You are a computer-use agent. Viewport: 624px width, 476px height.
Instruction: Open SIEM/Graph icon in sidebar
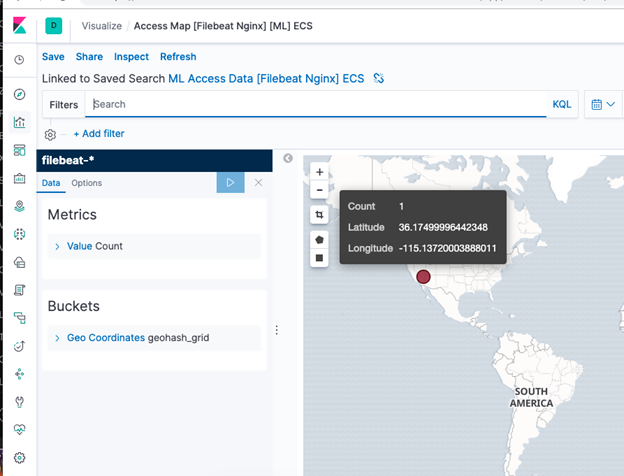tap(19, 374)
